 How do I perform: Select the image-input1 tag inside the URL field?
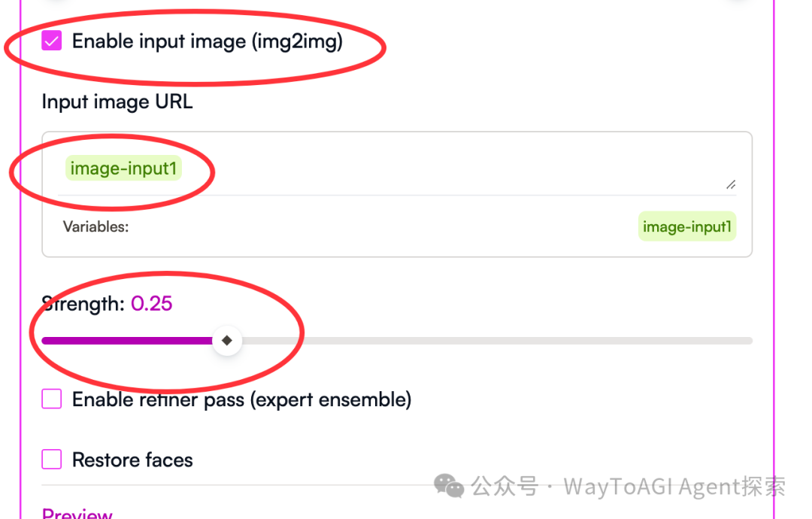[123, 168]
